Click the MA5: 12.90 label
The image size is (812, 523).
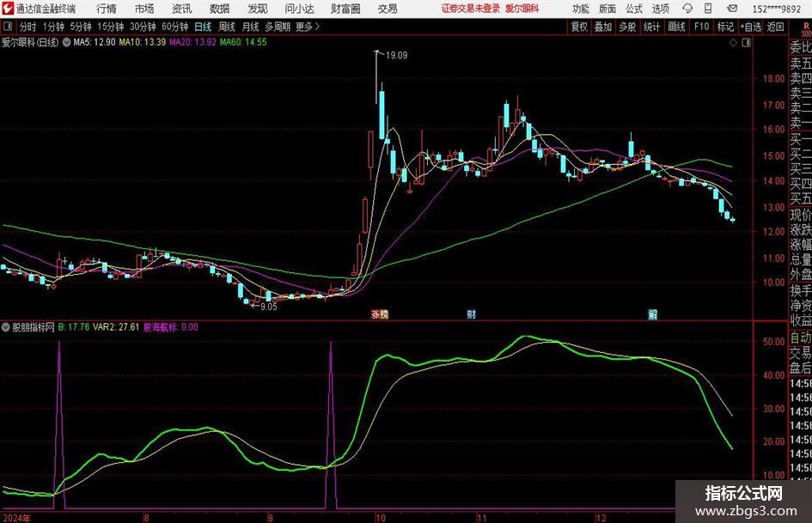coord(95,42)
